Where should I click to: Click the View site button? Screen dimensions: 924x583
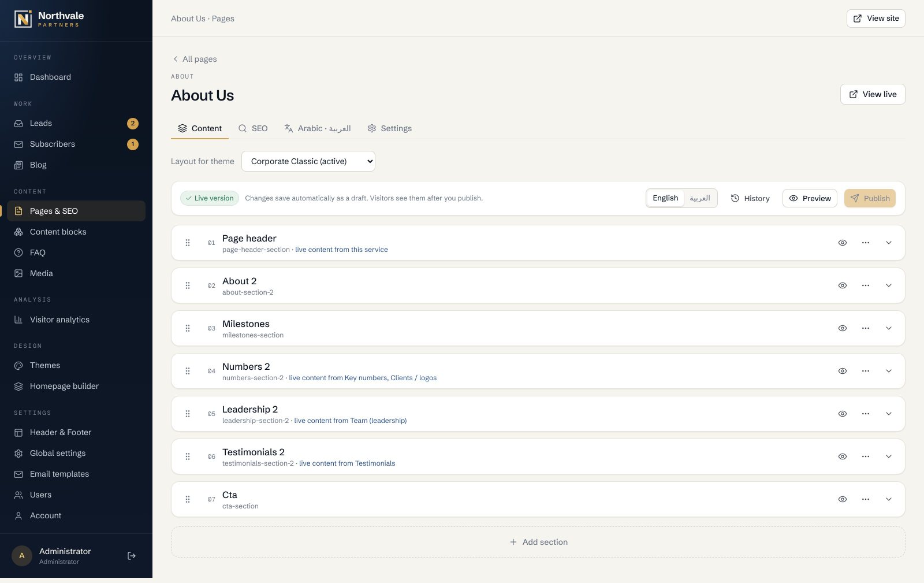point(875,18)
